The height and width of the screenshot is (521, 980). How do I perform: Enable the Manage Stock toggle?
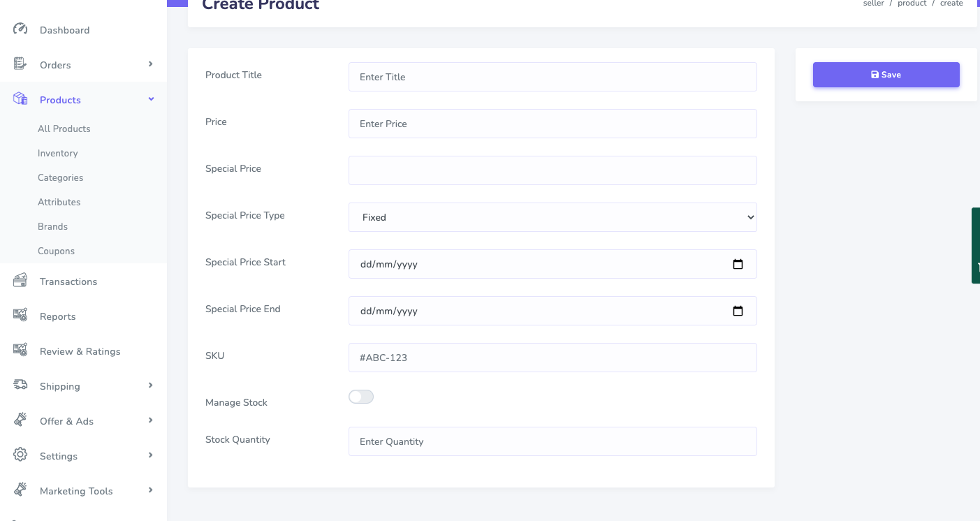coord(361,397)
